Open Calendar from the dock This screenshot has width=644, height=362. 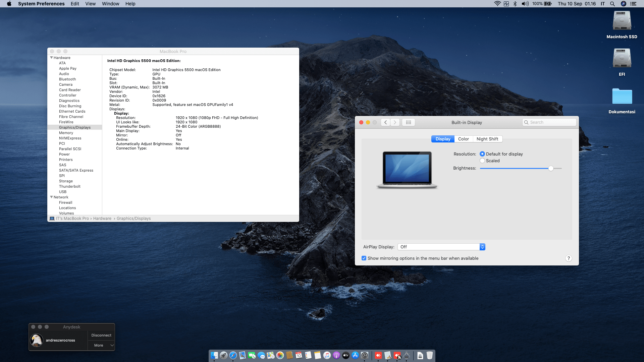tap(299, 355)
